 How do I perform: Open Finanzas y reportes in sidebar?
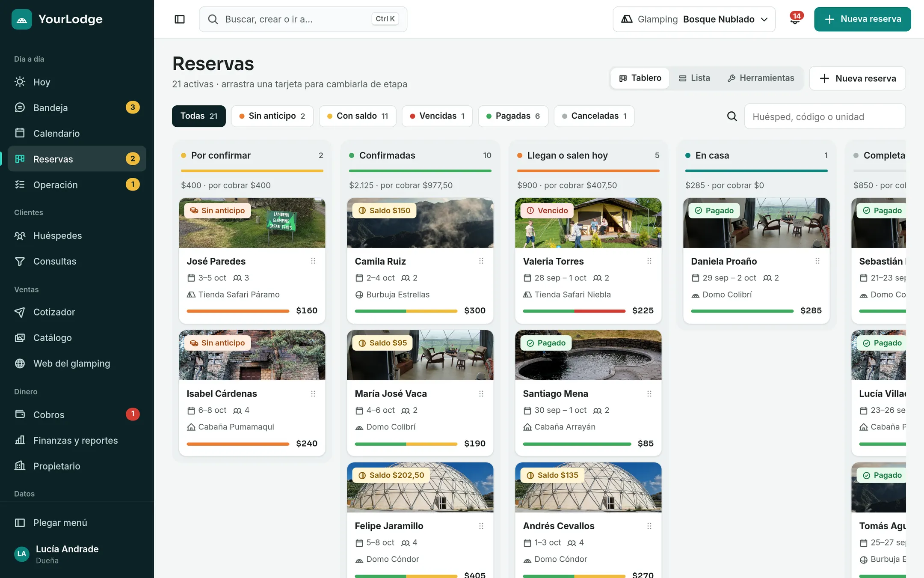pyautogui.click(x=77, y=440)
